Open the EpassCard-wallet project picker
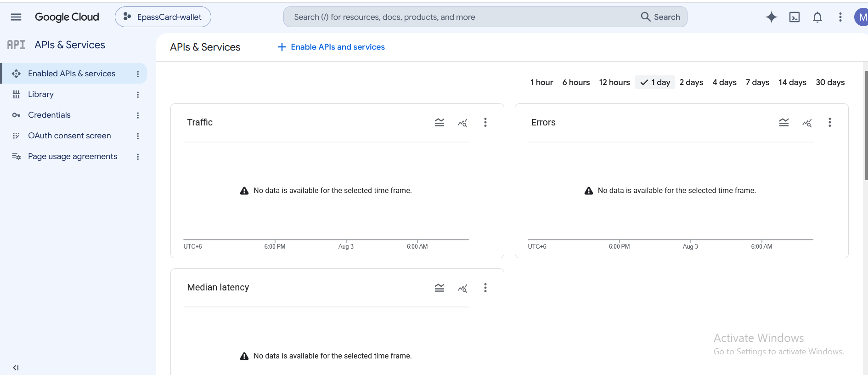This screenshot has width=868, height=375. coord(163,17)
